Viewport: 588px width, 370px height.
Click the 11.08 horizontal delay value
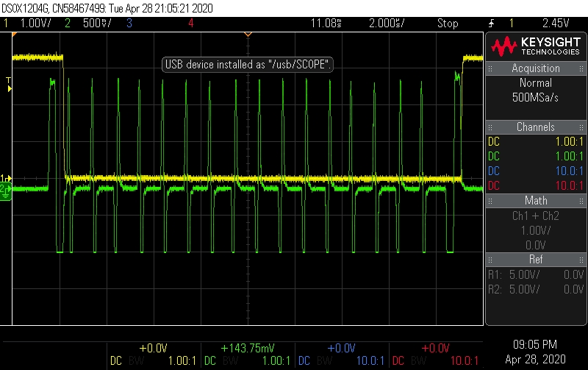click(x=326, y=24)
